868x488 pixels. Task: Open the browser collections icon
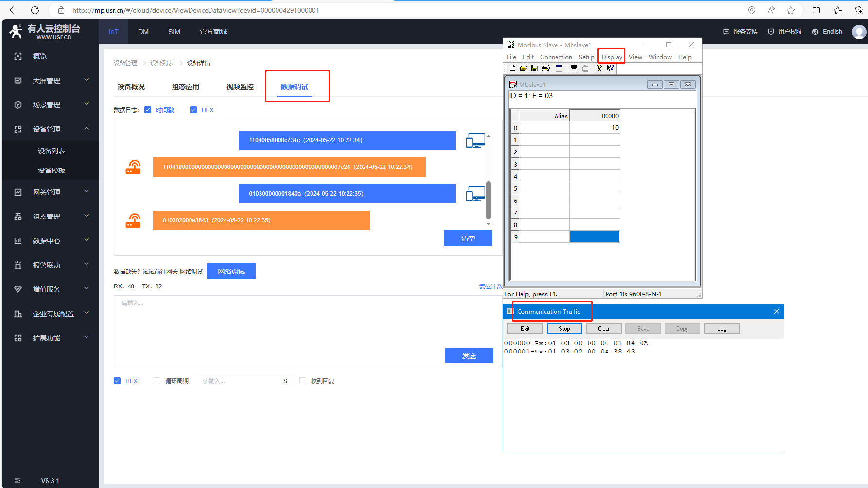[x=859, y=10]
